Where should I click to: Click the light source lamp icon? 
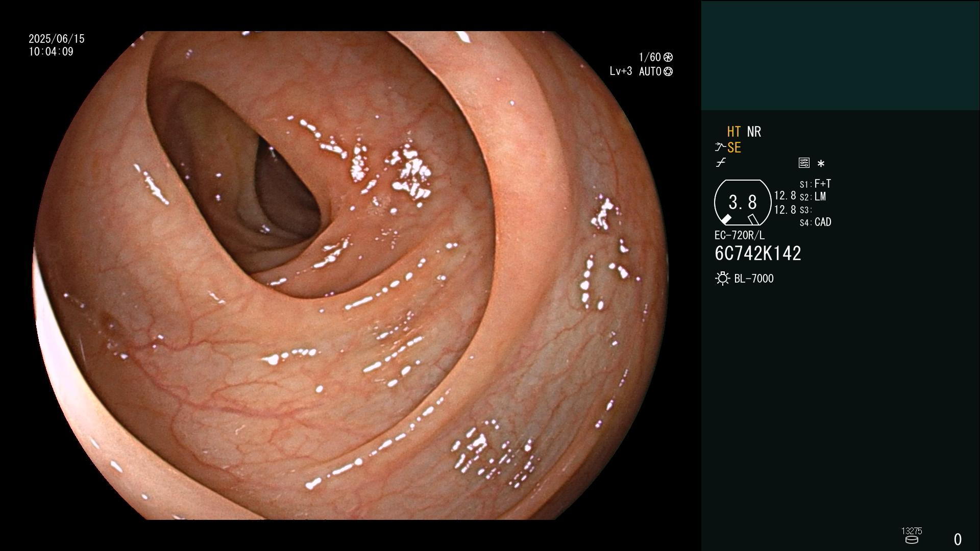pyautogui.click(x=722, y=279)
